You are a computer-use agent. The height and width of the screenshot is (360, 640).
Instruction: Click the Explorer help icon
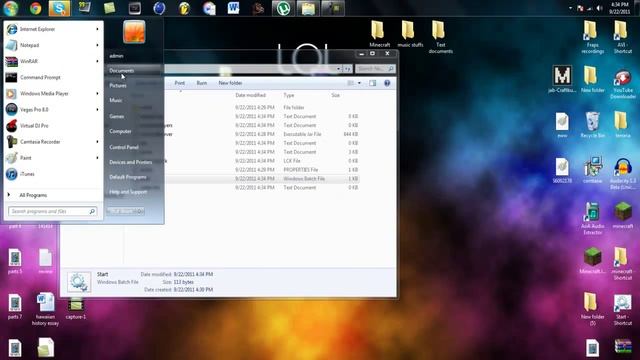387,83
